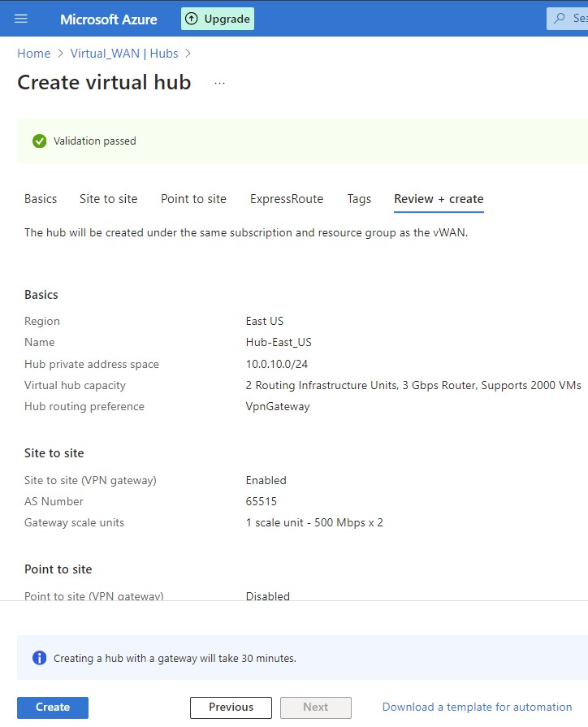The width and height of the screenshot is (588, 727).
Task: Click the Region label
Action: (x=42, y=322)
